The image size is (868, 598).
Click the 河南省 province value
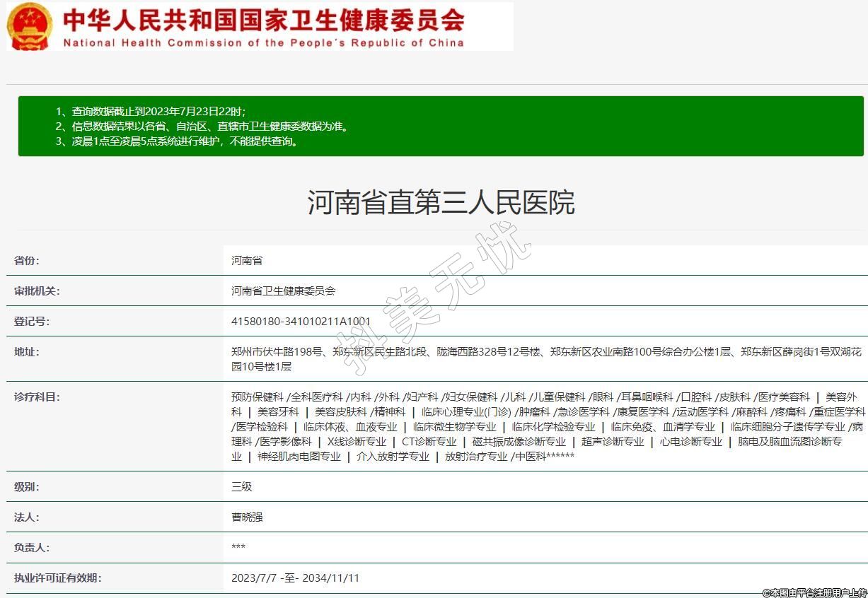(247, 260)
